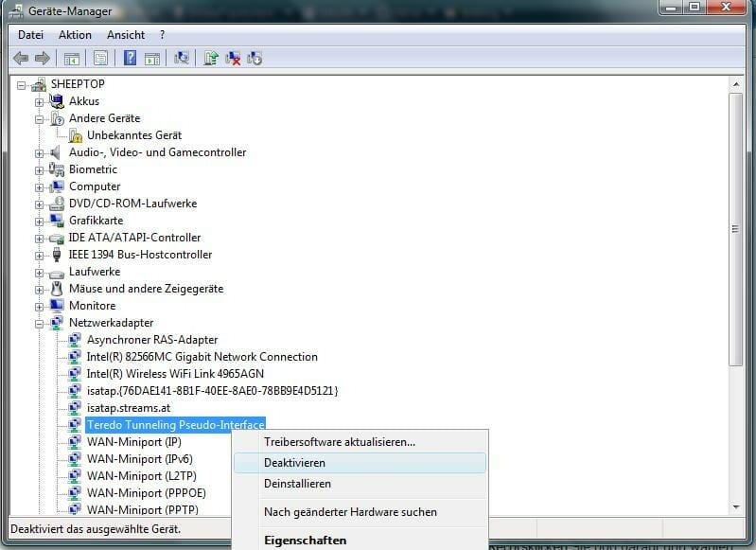Viewport: 756px width, 550px height.
Task: Click the scan for hardware changes icon
Action: click(182, 59)
